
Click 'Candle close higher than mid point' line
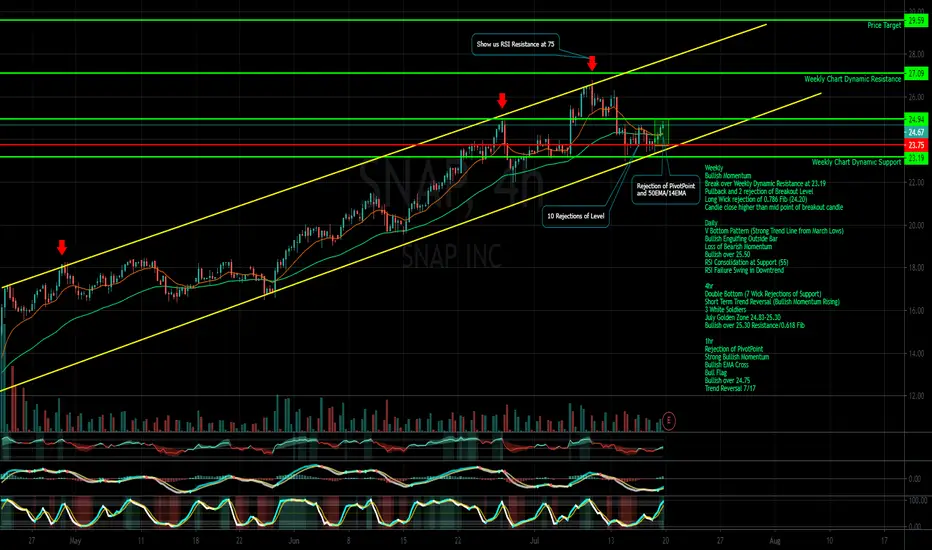pos(774,208)
